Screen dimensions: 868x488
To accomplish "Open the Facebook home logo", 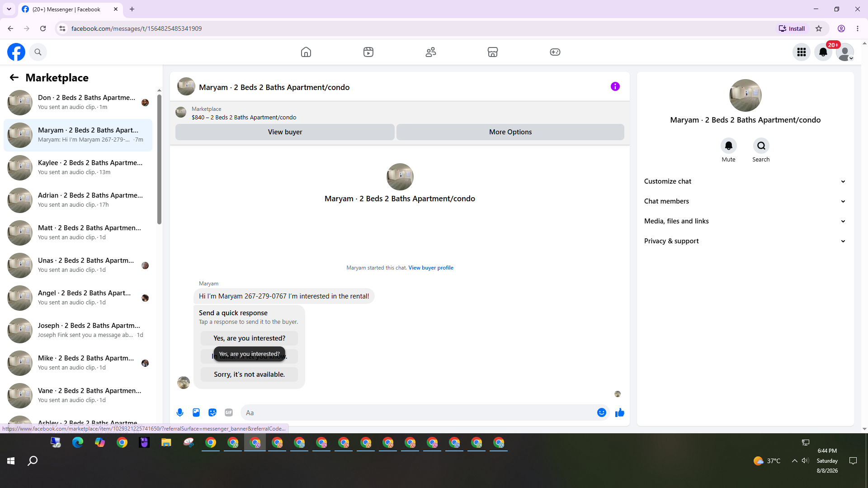I will [x=16, y=52].
